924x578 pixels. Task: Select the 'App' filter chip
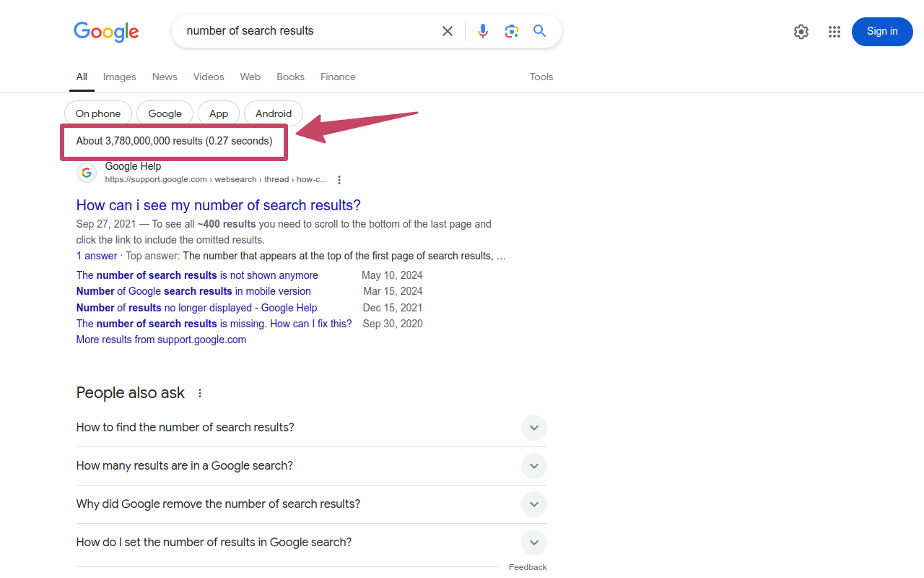pyautogui.click(x=219, y=113)
